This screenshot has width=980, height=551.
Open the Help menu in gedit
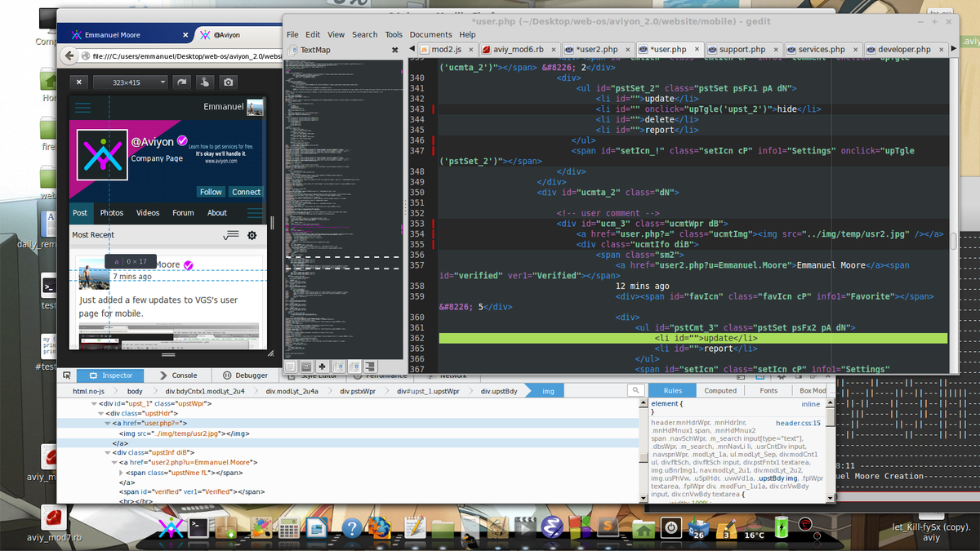[467, 34]
